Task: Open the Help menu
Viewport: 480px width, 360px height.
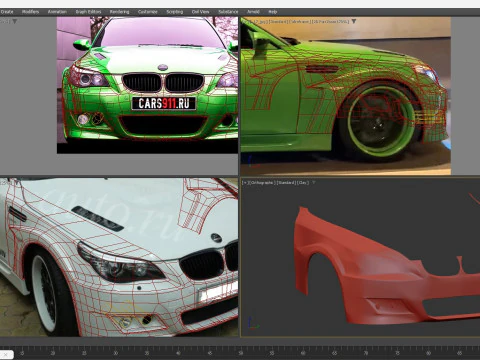Action: point(273,12)
